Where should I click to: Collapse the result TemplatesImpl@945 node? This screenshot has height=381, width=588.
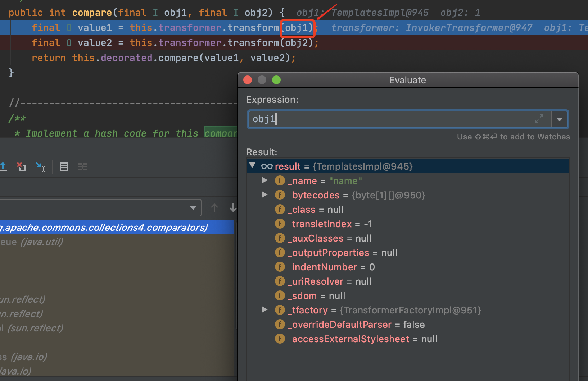click(x=253, y=166)
